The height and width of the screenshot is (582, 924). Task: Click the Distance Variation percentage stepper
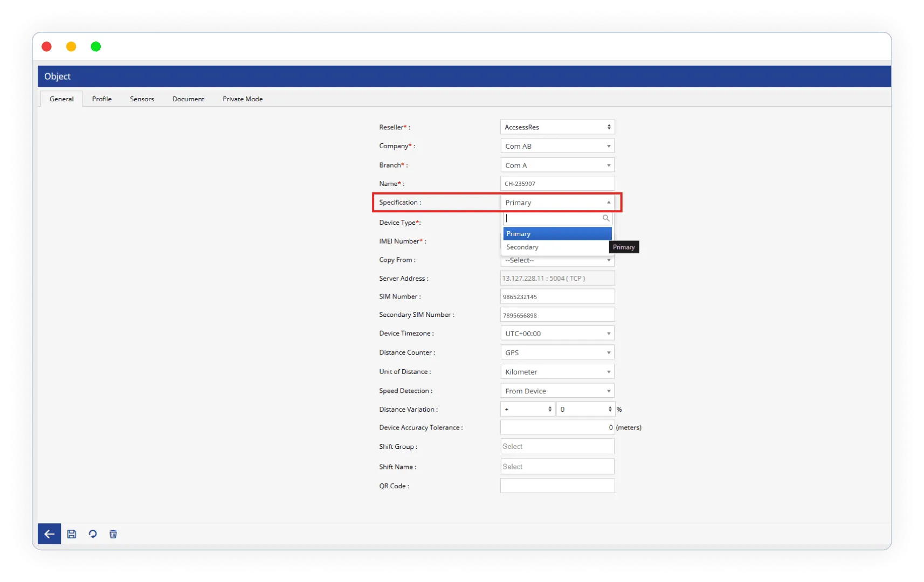pyautogui.click(x=585, y=410)
